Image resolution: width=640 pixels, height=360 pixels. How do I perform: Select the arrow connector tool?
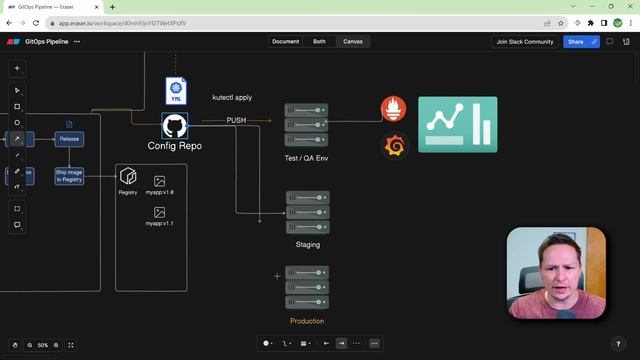(17, 139)
